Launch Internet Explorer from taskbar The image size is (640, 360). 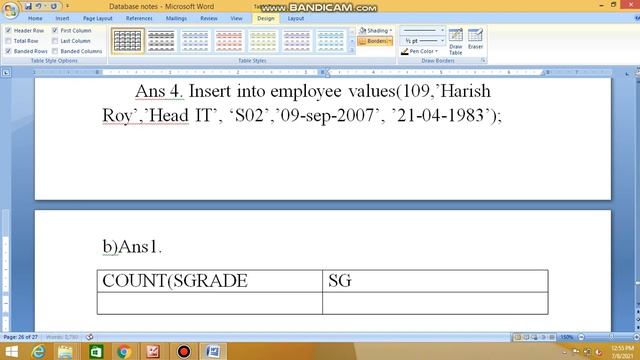click(x=38, y=351)
